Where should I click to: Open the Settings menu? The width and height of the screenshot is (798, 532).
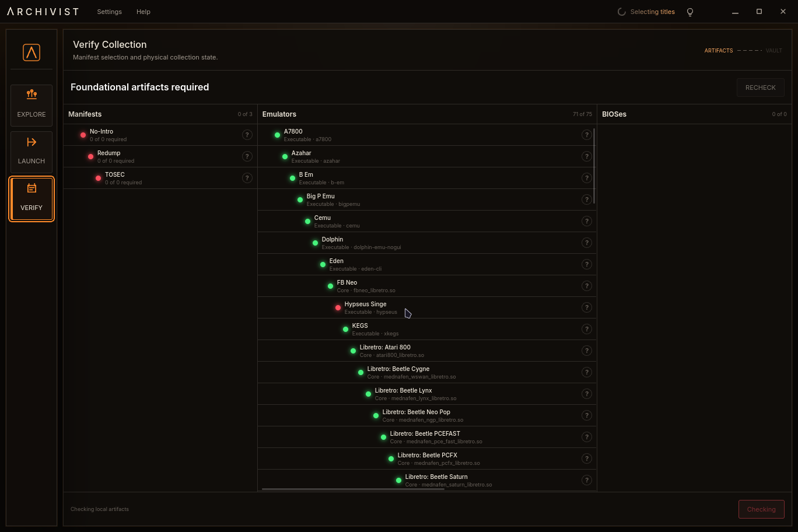click(x=110, y=12)
